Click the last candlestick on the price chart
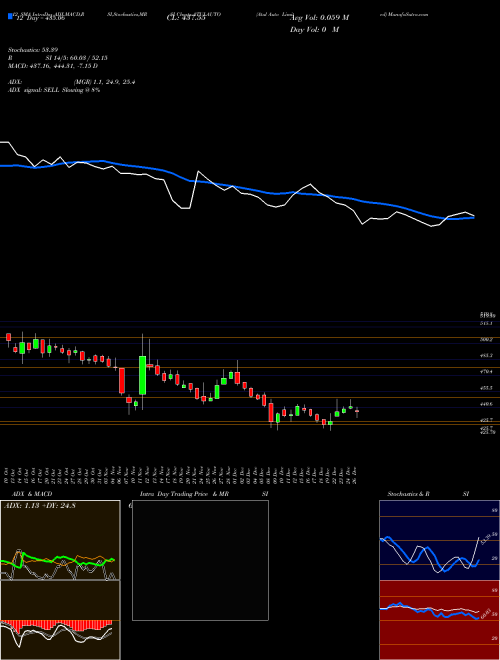 357,411
